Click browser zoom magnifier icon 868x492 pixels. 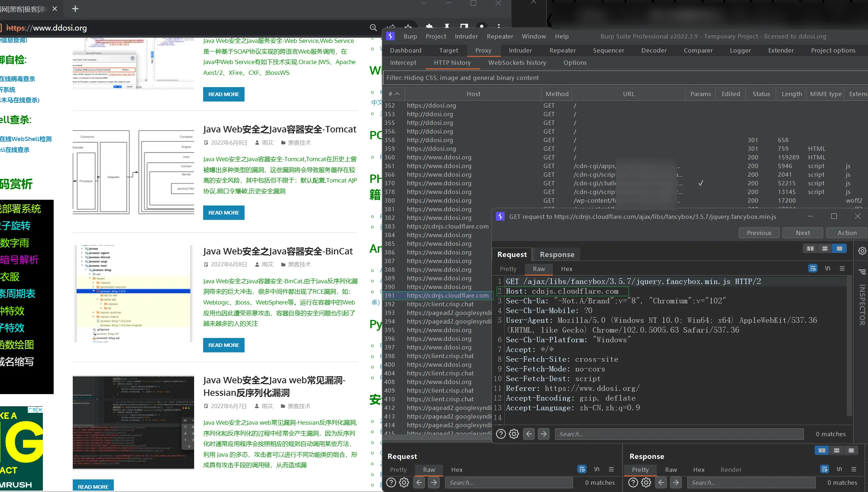coord(373,28)
